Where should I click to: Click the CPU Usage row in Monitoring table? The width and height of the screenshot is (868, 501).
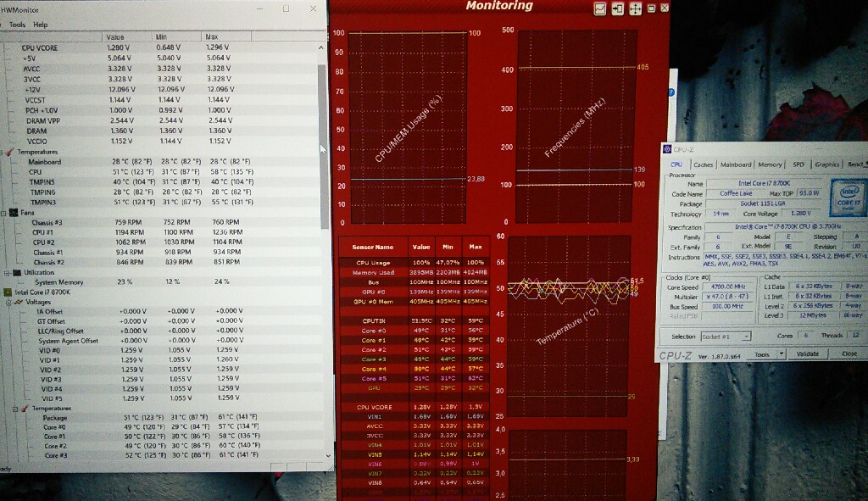click(x=414, y=263)
